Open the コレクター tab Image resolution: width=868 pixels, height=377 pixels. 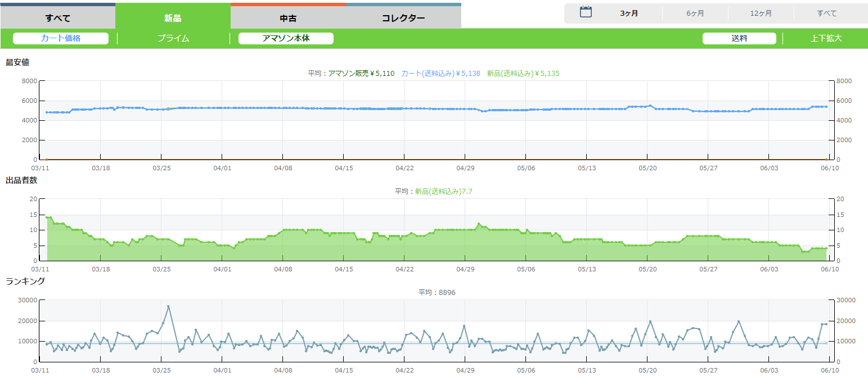[403, 17]
